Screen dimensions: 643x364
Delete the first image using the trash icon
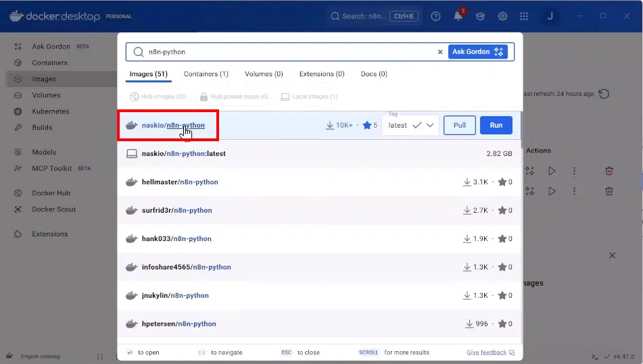[609, 171]
